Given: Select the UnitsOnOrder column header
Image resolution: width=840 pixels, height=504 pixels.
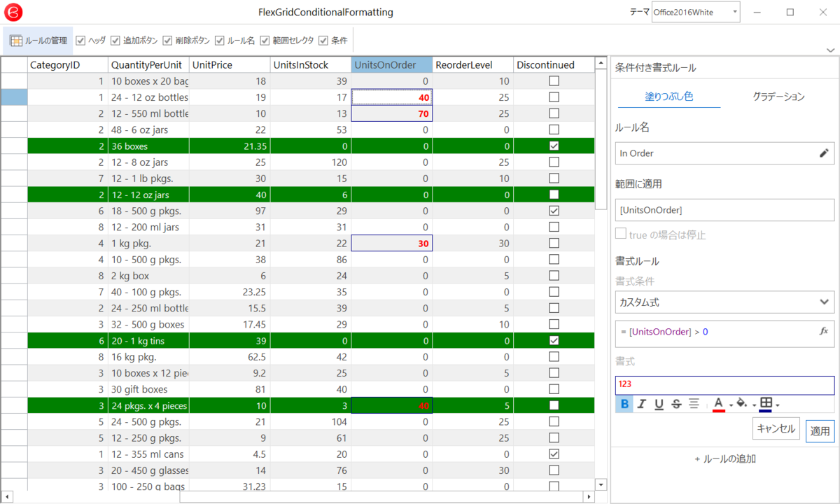Looking at the screenshot, I should click(392, 65).
